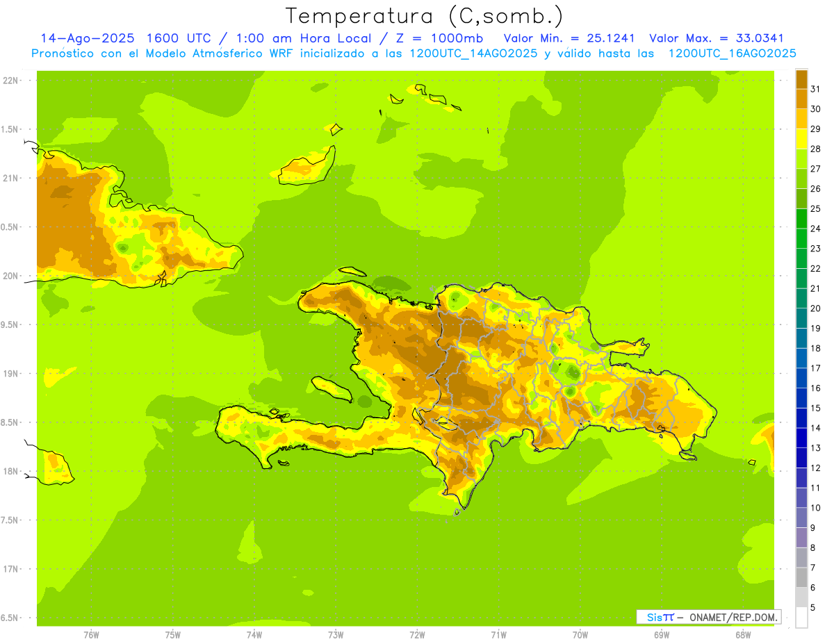Screen dimensions: 834x644
Task: Click the "71W" longitude label
Action: pyautogui.click(x=498, y=635)
